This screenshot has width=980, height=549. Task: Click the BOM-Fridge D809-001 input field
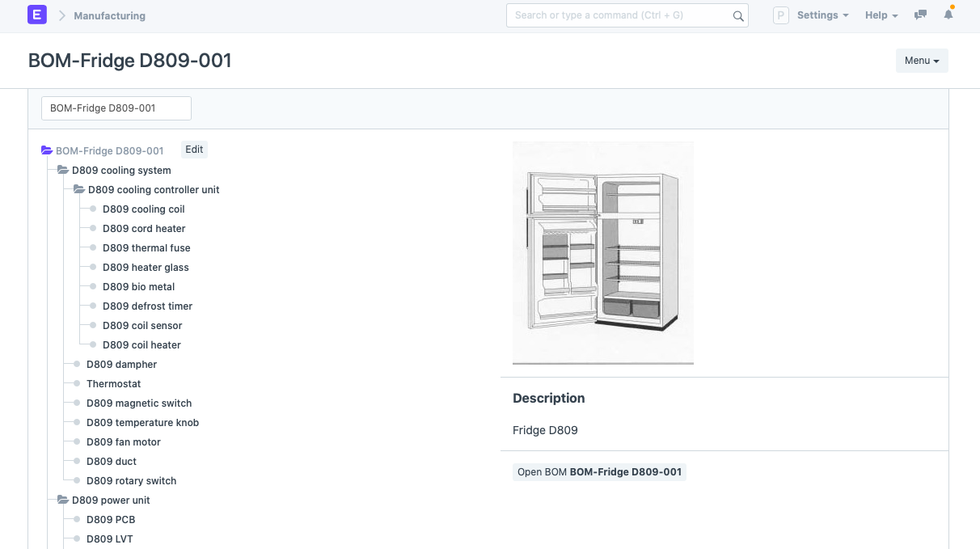116,108
